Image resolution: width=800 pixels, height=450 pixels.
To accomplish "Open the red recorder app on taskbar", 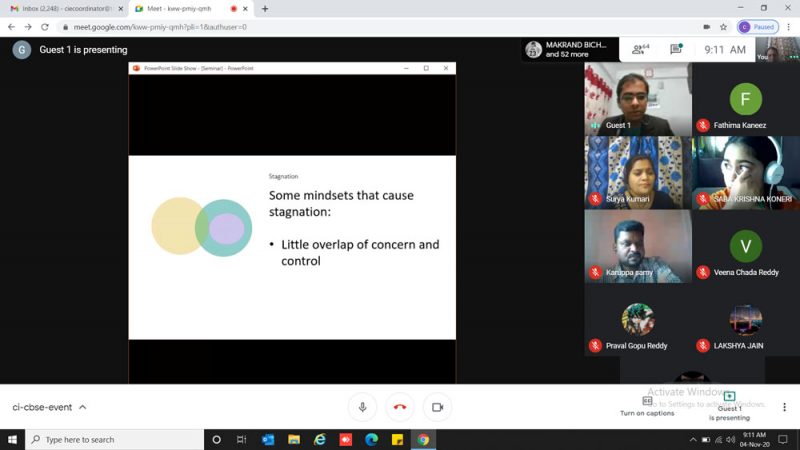I will 345,439.
